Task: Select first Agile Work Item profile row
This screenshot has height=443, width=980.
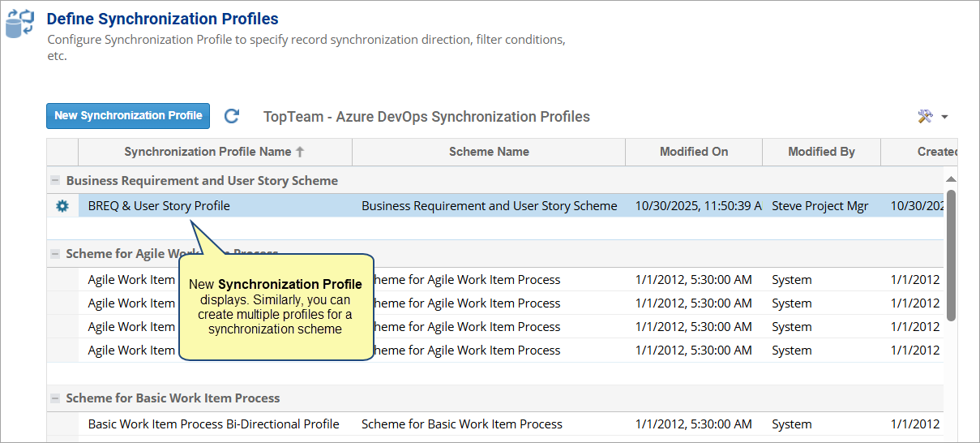Action: (x=131, y=280)
